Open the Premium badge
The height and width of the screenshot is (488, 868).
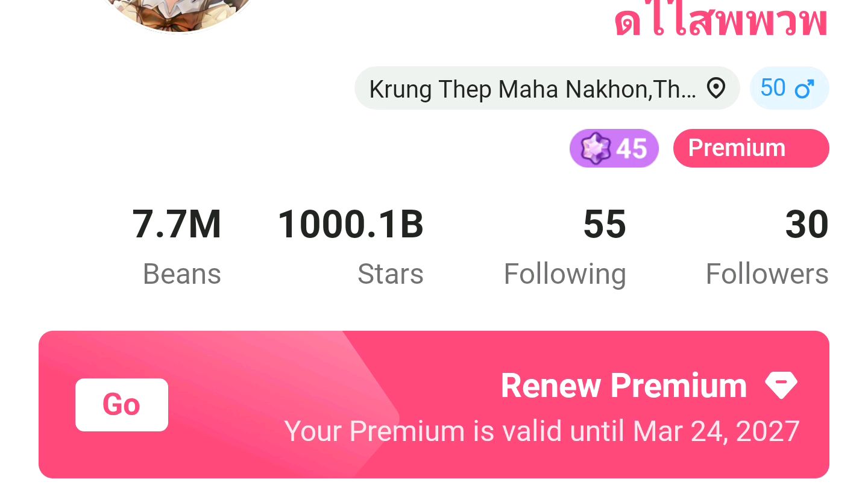751,148
